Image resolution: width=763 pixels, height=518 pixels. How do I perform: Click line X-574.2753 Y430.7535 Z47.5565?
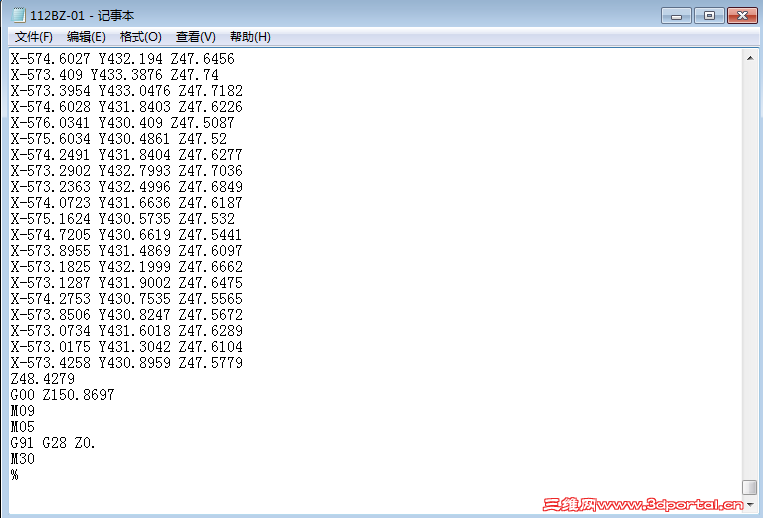(127, 299)
